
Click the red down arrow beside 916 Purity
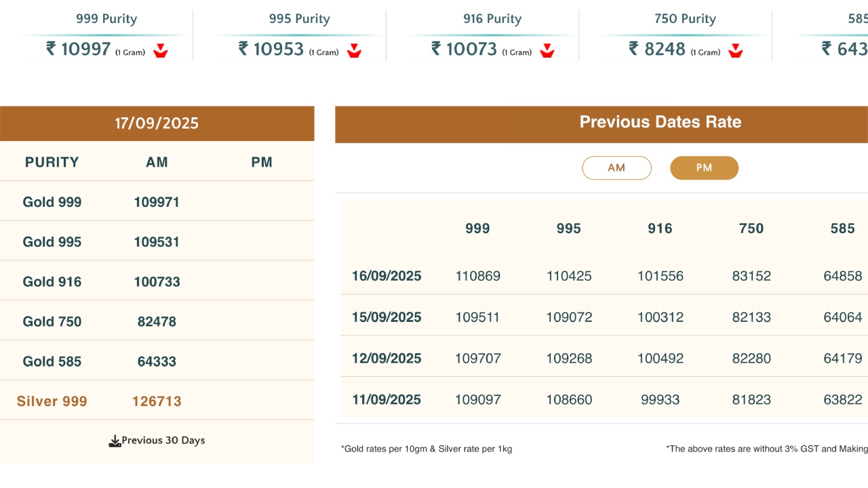tap(547, 50)
